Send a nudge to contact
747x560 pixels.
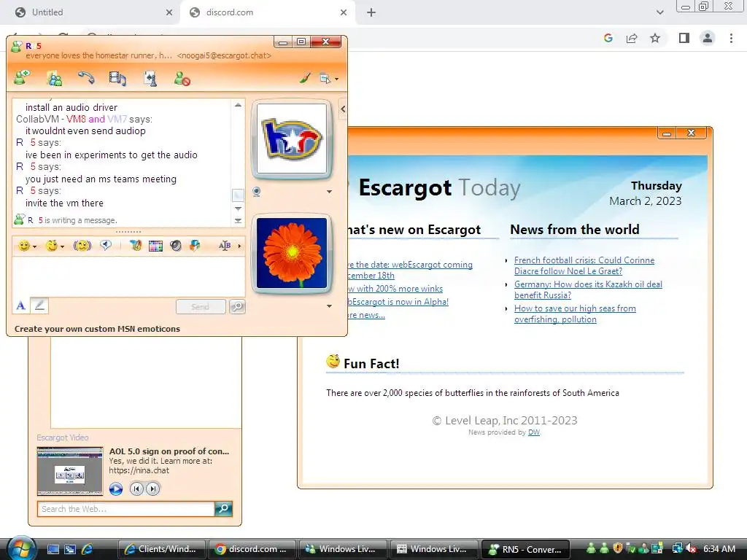[x=82, y=246]
